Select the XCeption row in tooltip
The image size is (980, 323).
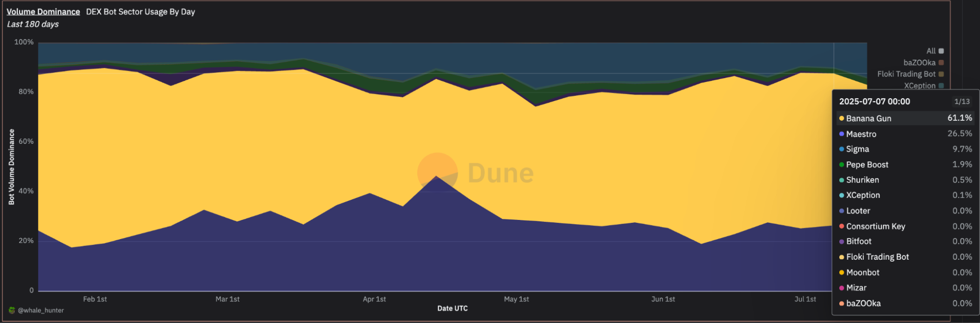[x=905, y=195]
